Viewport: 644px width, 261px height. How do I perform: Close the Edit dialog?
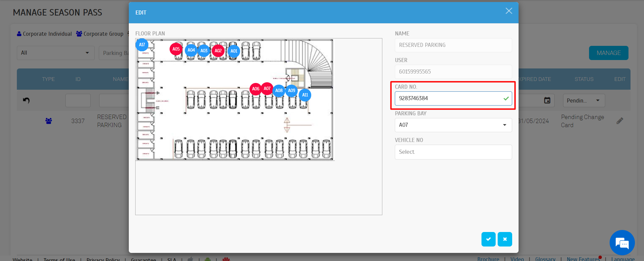coord(509,11)
